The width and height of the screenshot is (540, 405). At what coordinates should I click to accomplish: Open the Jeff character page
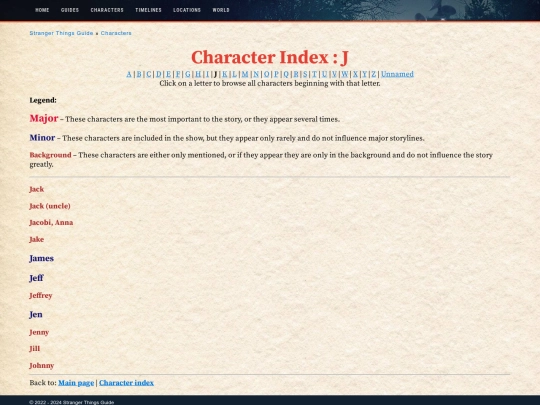[36, 278]
